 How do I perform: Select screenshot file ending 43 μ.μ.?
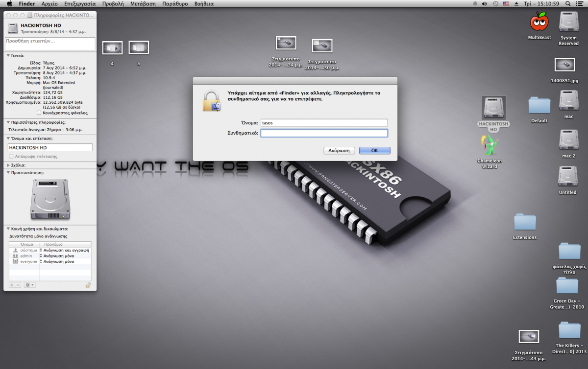(x=529, y=336)
